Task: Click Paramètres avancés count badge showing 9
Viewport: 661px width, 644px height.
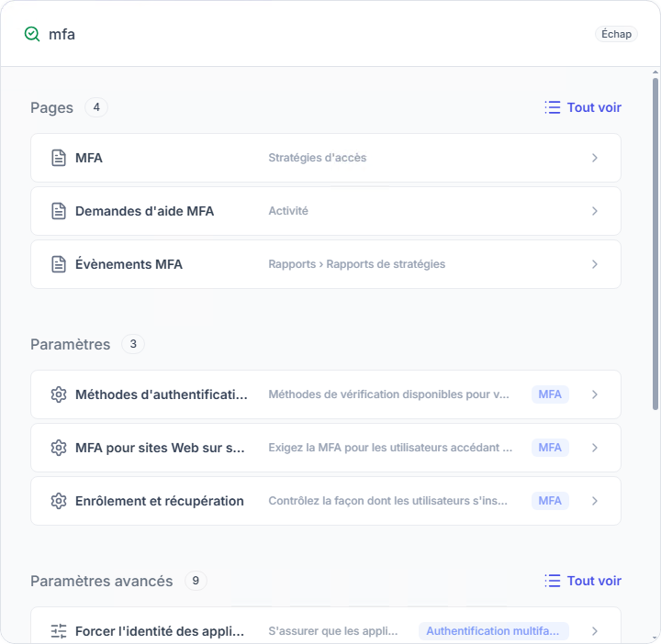Action: (196, 581)
